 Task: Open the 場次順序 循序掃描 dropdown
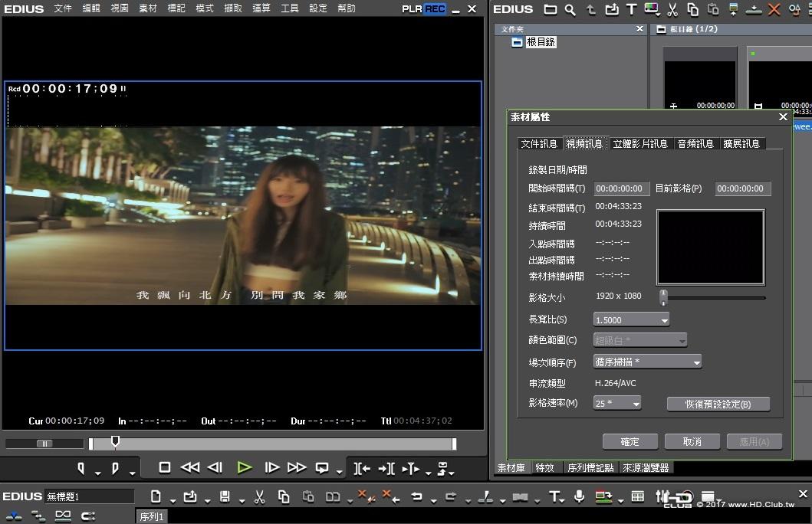point(647,362)
